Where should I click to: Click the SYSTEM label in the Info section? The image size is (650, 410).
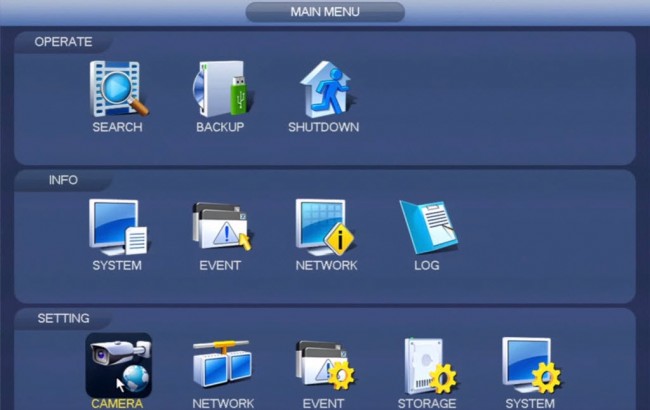click(117, 265)
